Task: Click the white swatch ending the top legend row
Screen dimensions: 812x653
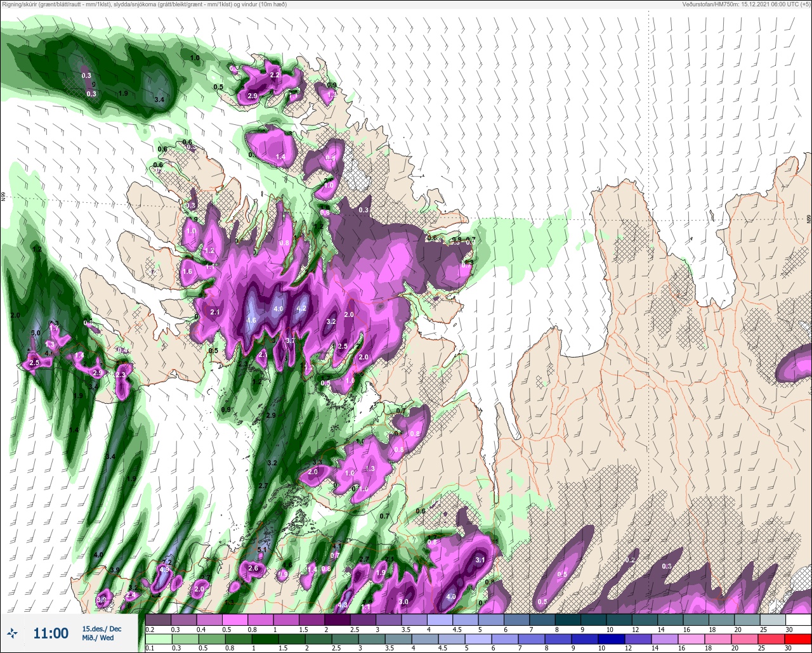Action: click(799, 619)
